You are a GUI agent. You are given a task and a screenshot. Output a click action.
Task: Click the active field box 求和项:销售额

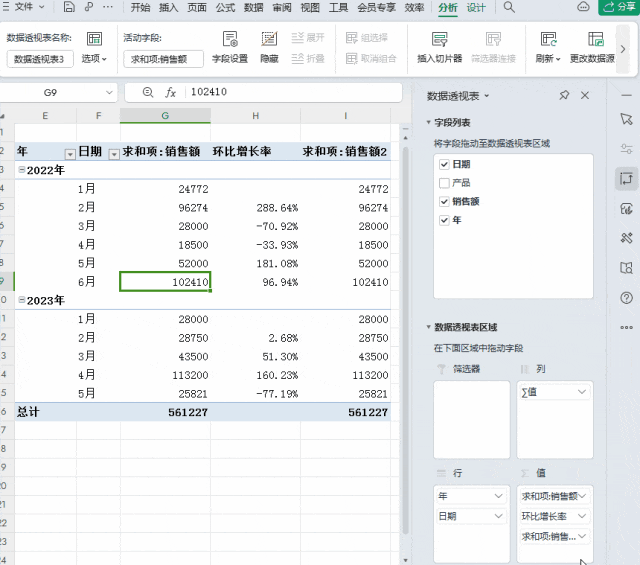pyautogui.click(x=163, y=59)
